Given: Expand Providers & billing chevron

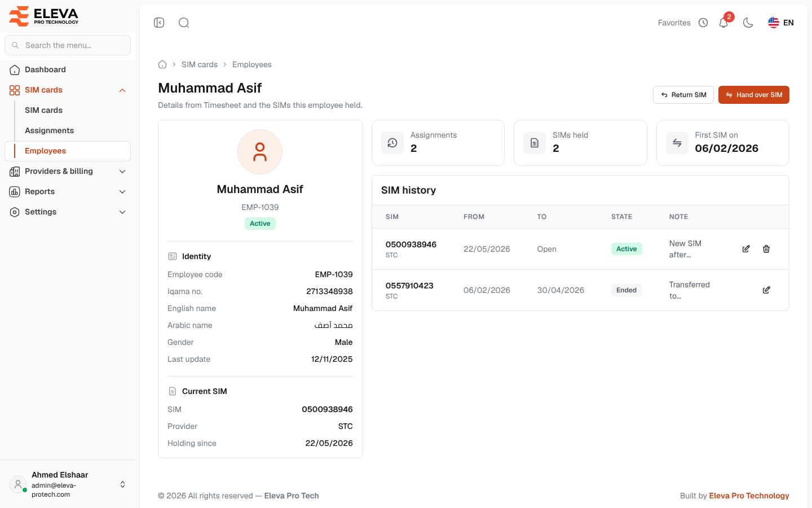Looking at the screenshot, I should [x=122, y=172].
